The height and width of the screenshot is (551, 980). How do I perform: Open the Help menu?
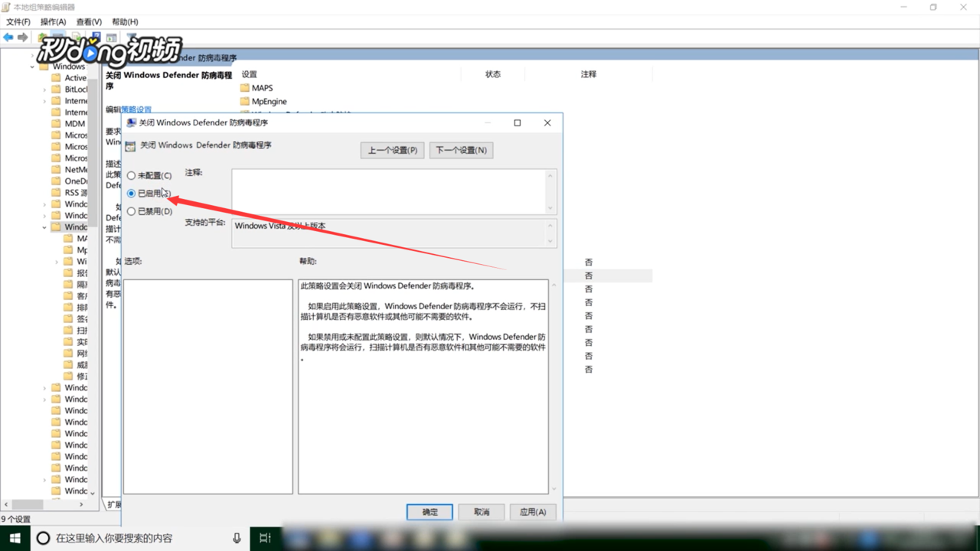click(x=125, y=22)
